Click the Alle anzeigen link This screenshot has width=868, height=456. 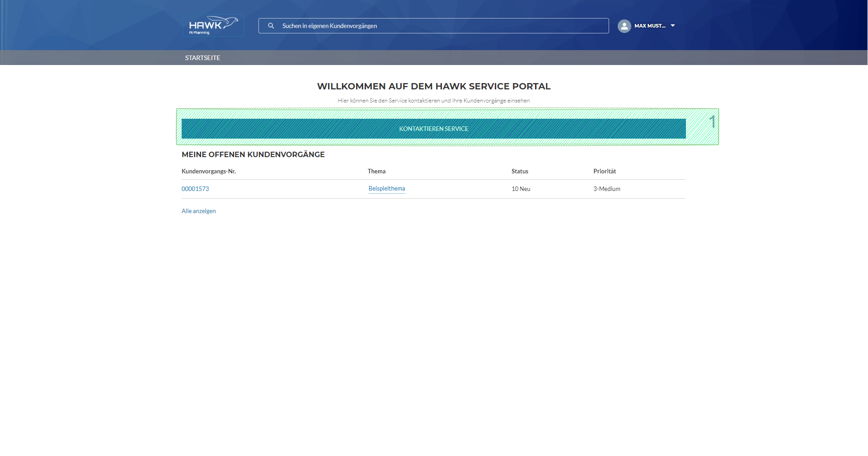[199, 211]
